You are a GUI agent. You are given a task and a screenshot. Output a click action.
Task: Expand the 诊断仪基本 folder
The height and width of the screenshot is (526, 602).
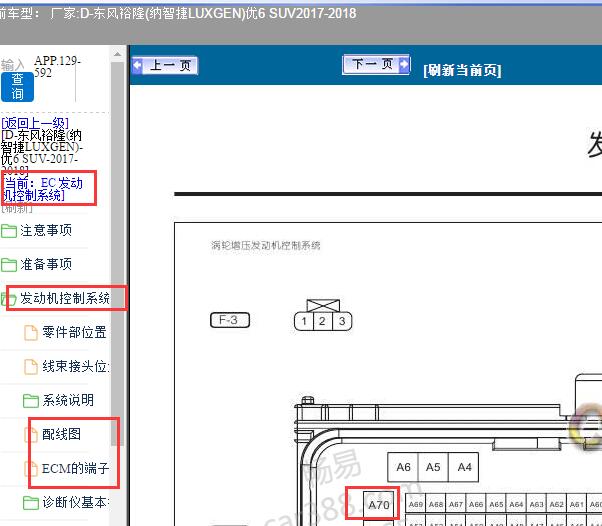click(x=76, y=502)
